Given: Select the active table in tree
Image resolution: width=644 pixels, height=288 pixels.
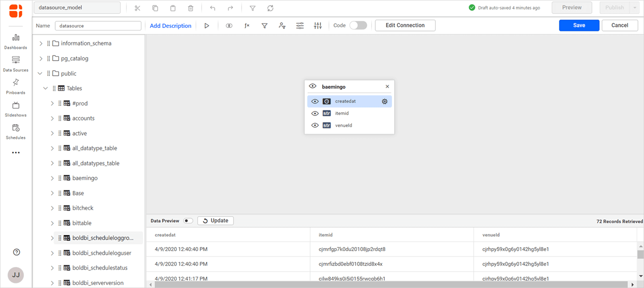Looking at the screenshot, I should pyautogui.click(x=79, y=133).
